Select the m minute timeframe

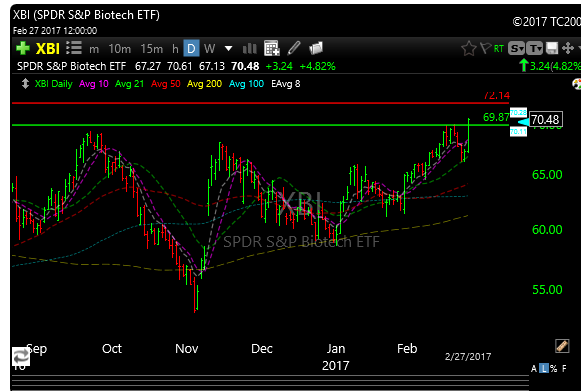(94, 49)
